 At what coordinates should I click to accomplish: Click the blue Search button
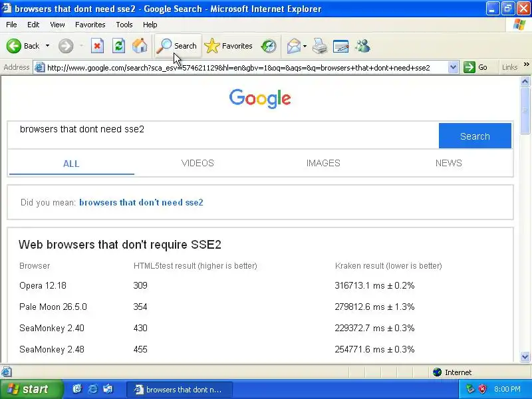pyautogui.click(x=475, y=136)
